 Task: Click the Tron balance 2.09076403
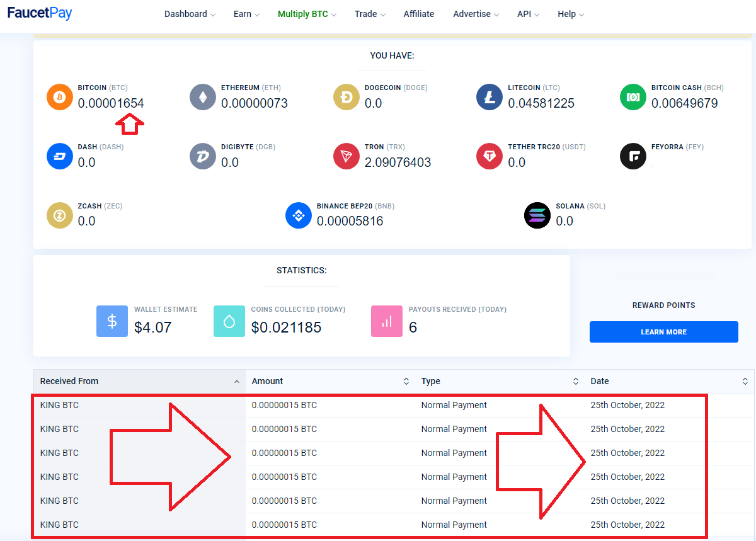coord(398,162)
